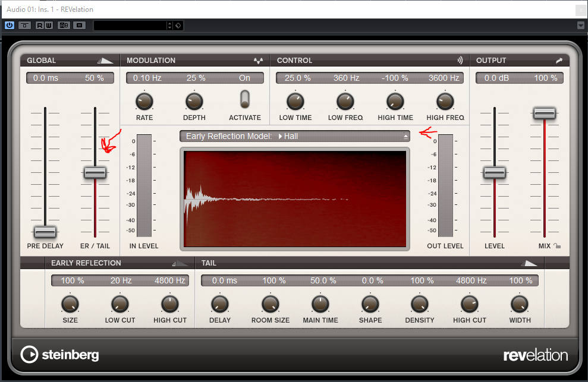Click the depth value 25 %
Image resolution: width=588 pixels, height=382 pixels.
tap(196, 78)
